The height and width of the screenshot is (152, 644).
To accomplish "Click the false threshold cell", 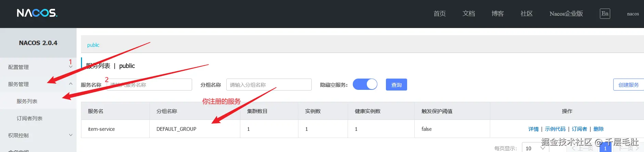I will pyautogui.click(x=452, y=129).
